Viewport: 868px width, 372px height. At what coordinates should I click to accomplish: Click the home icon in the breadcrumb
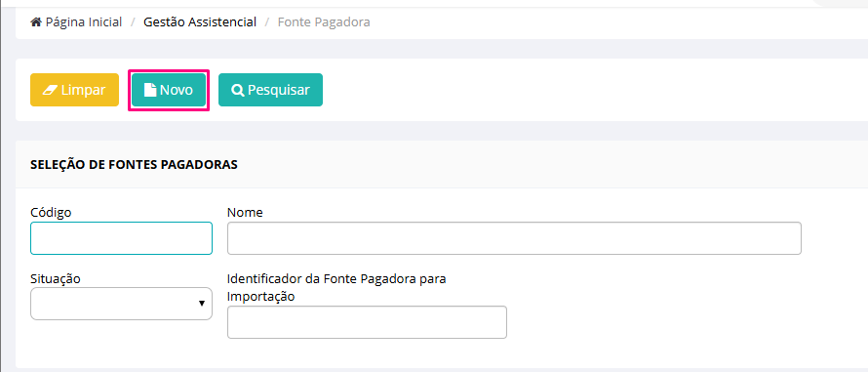click(x=36, y=22)
